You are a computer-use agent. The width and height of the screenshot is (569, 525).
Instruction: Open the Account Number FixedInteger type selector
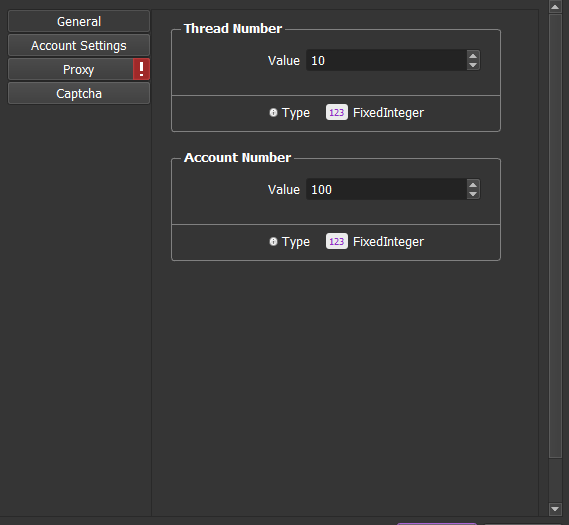[375, 242]
